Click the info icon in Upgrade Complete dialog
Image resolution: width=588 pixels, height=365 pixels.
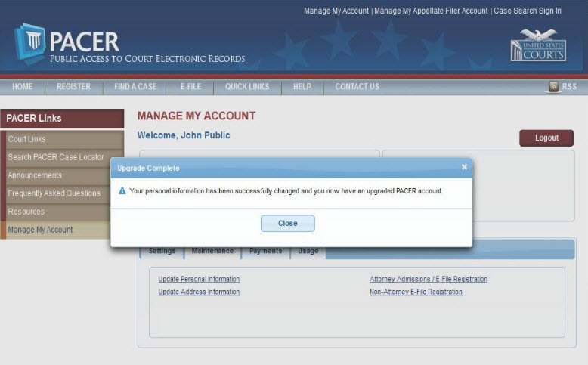[x=122, y=191]
